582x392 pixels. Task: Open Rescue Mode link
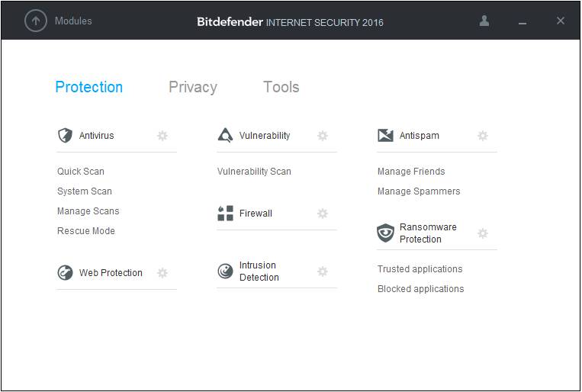point(86,231)
